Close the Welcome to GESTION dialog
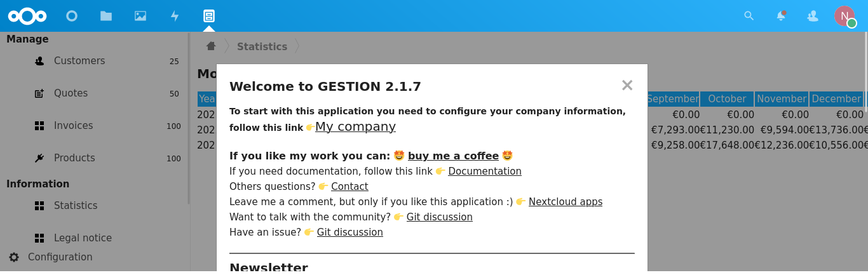The image size is (868, 275). click(627, 85)
